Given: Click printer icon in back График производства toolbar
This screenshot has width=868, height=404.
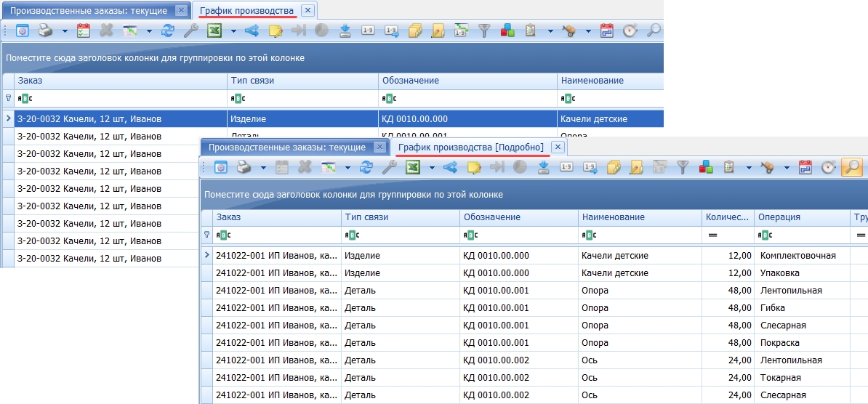Looking at the screenshot, I should [x=45, y=31].
